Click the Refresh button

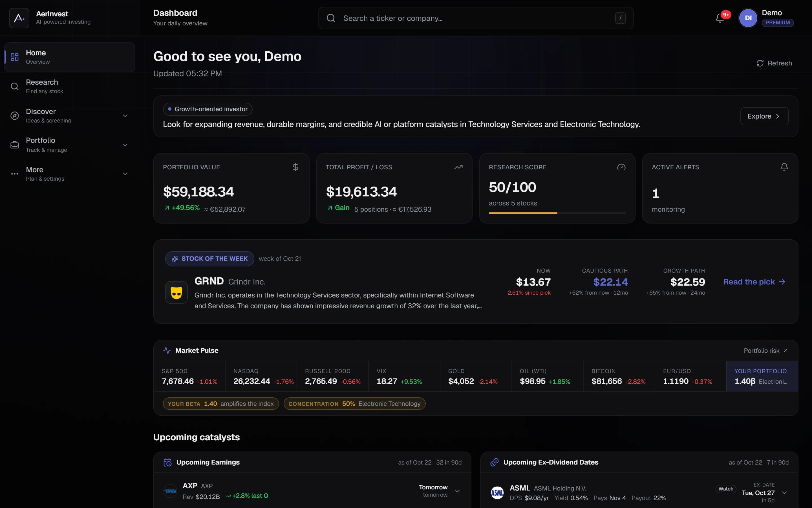tap(774, 63)
